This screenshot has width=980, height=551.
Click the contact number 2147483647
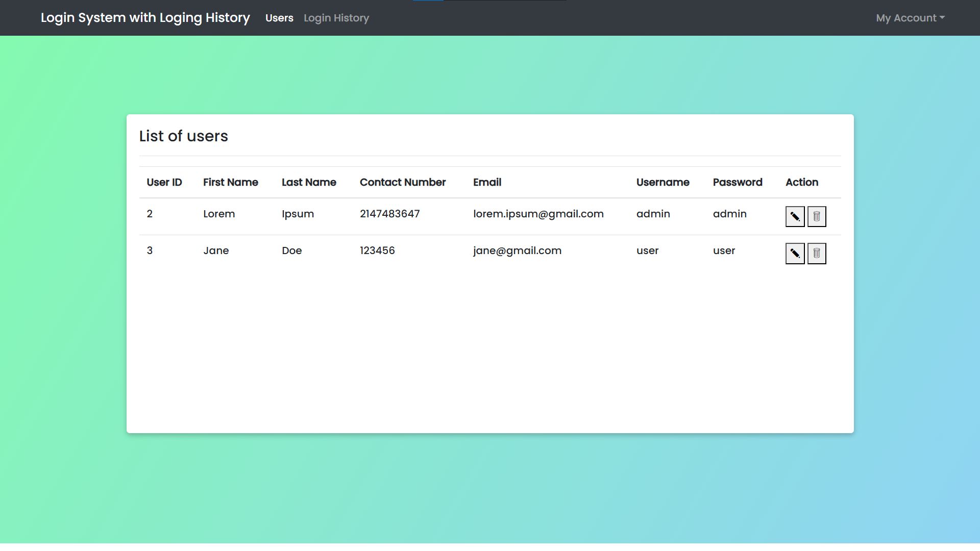point(389,214)
